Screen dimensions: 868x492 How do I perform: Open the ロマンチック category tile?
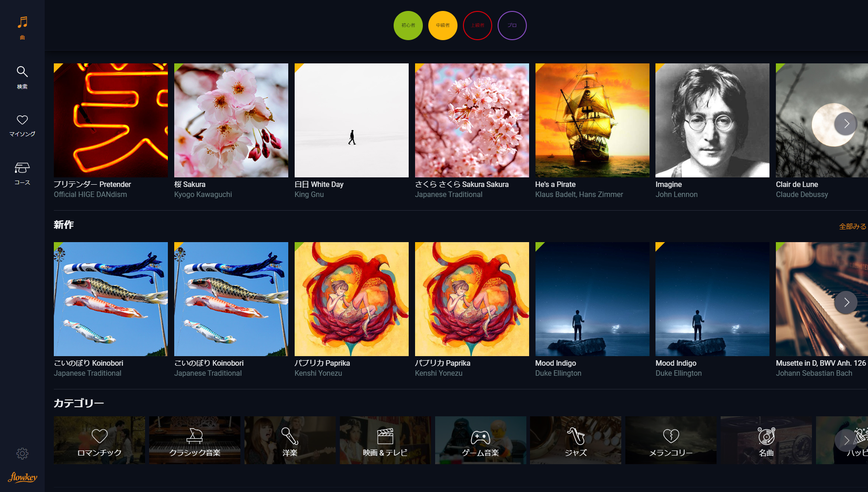[x=99, y=440]
